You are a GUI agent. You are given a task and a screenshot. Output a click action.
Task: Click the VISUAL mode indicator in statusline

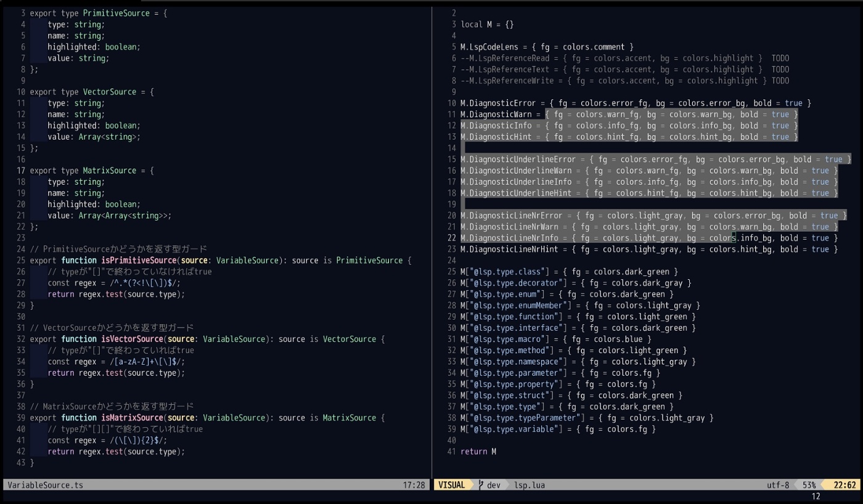click(x=451, y=485)
